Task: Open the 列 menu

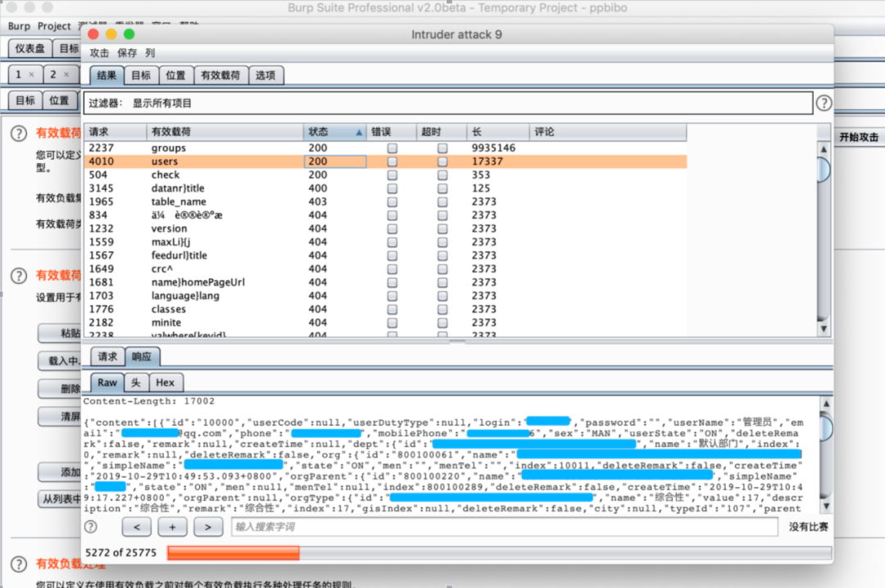Action: tap(150, 53)
